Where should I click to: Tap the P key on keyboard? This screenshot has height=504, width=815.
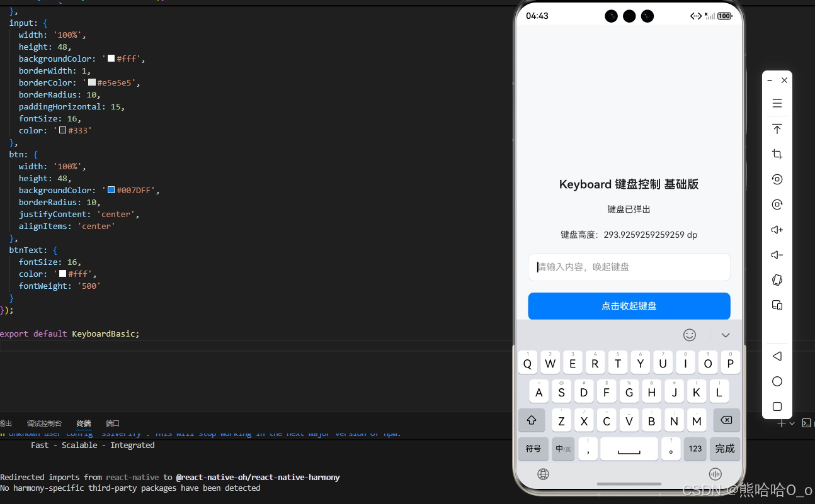click(731, 362)
